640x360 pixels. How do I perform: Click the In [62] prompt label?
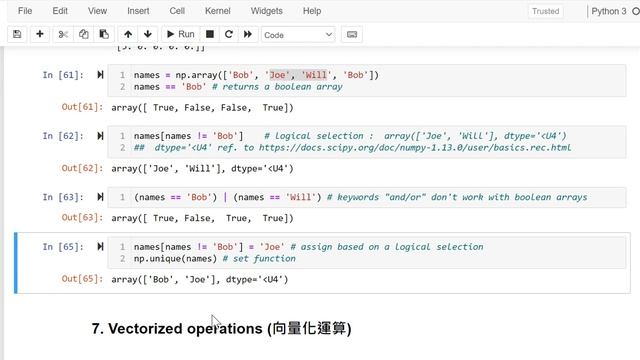pos(63,136)
